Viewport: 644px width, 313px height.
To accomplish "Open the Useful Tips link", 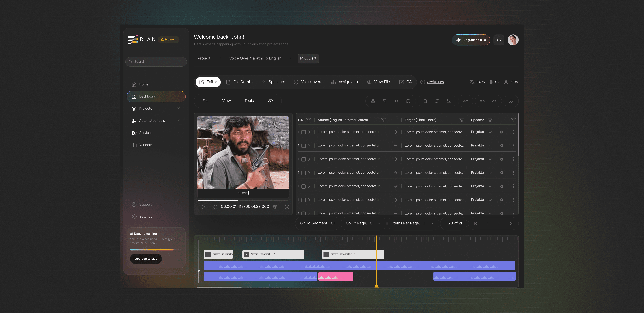I will click(435, 82).
